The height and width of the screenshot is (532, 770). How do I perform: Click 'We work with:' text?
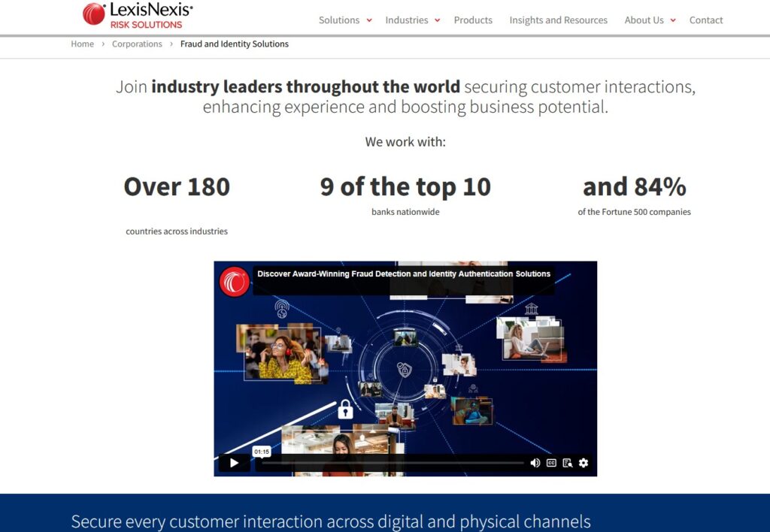click(x=405, y=142)
